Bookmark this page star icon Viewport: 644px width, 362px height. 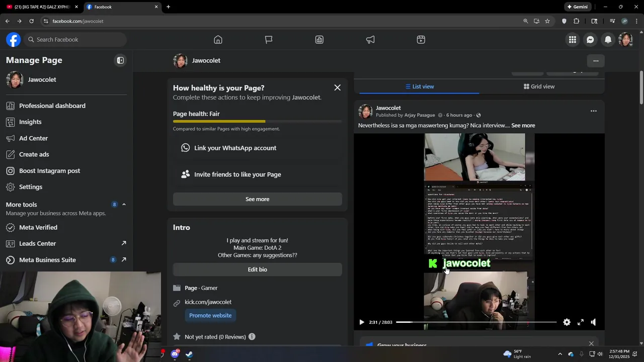click(547, 21)
